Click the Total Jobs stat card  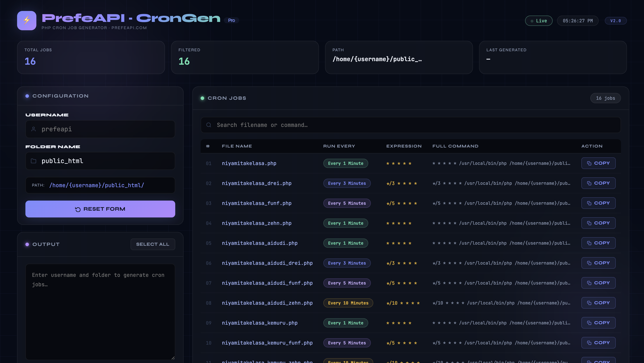point(91,57)
